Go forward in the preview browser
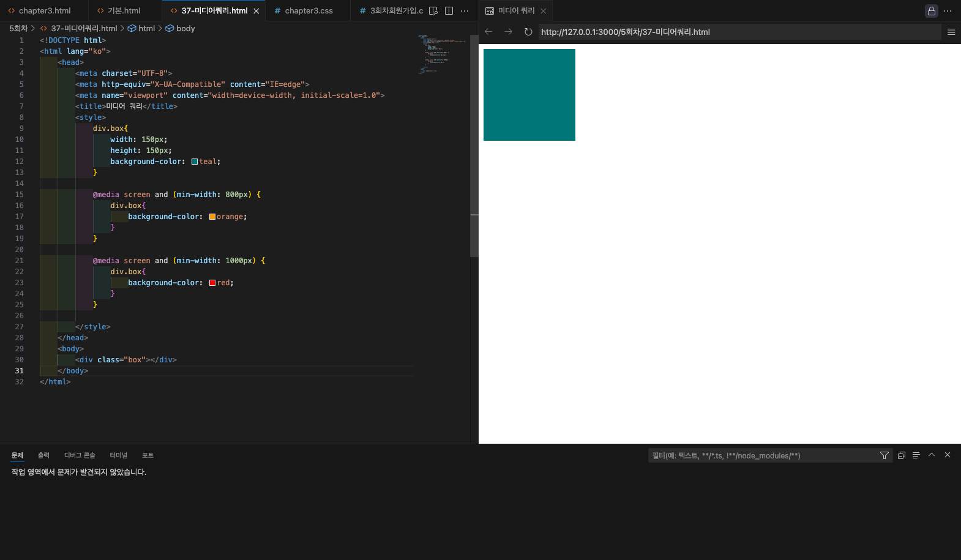Viewport: 961px width, 560px height. coord(508,32)
